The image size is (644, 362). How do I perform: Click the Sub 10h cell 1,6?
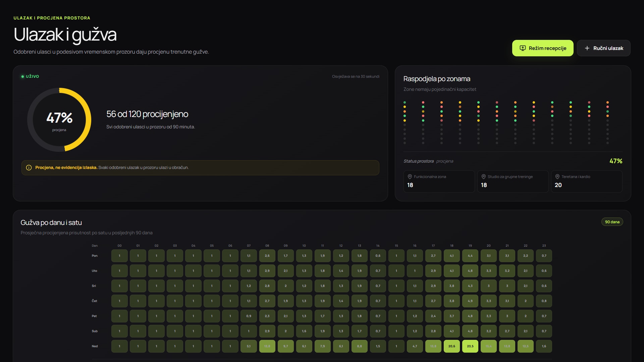(x=304, y=331)
